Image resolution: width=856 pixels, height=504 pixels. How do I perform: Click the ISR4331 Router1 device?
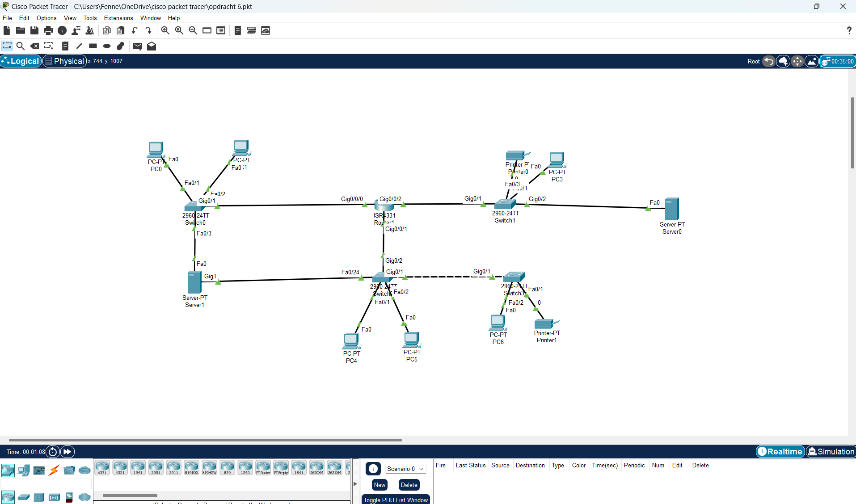384,206
